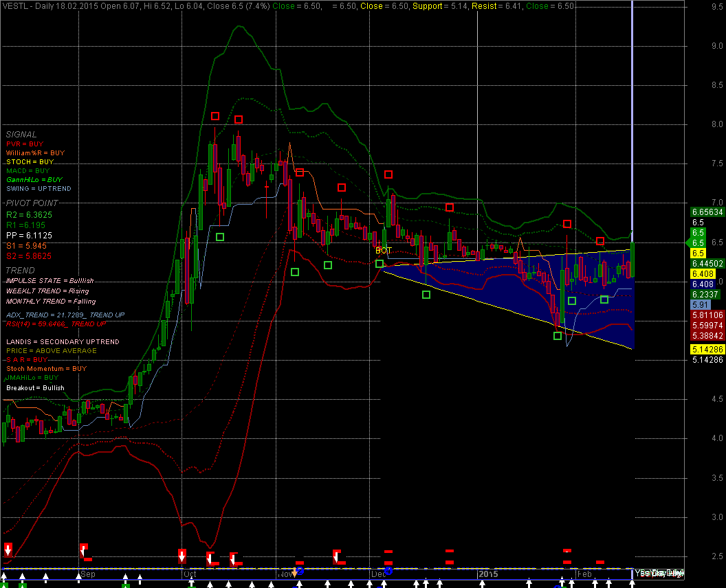Click the 2015 year label on the date axis
This screenshot has height=588, width=726.
[488, 574]
